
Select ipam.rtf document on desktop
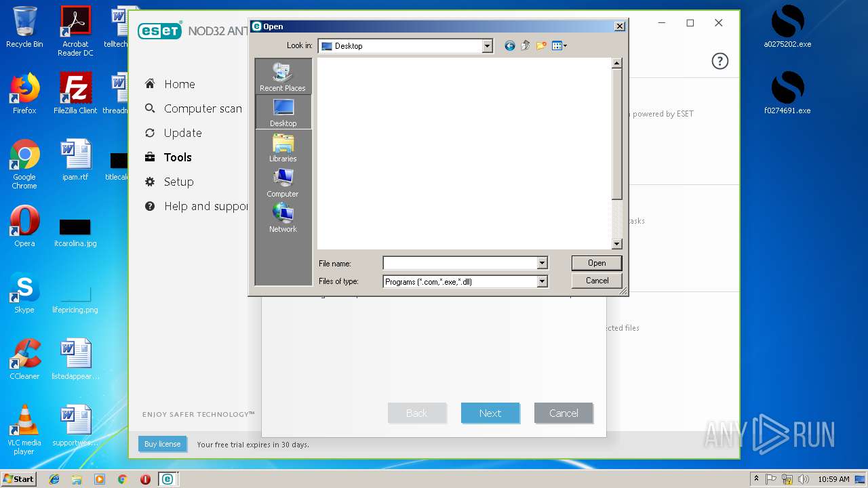tap(75, 160)
